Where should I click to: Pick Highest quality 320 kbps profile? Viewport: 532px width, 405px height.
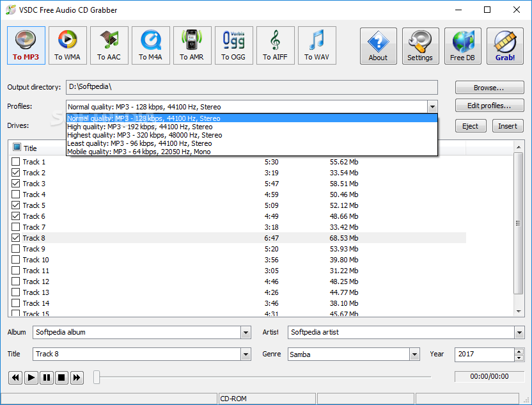point(252,135)
